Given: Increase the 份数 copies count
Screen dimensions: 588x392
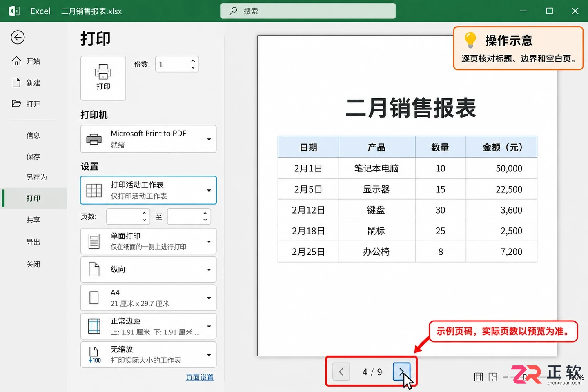Looking at the screenshot, I should [x=193, y=61].
